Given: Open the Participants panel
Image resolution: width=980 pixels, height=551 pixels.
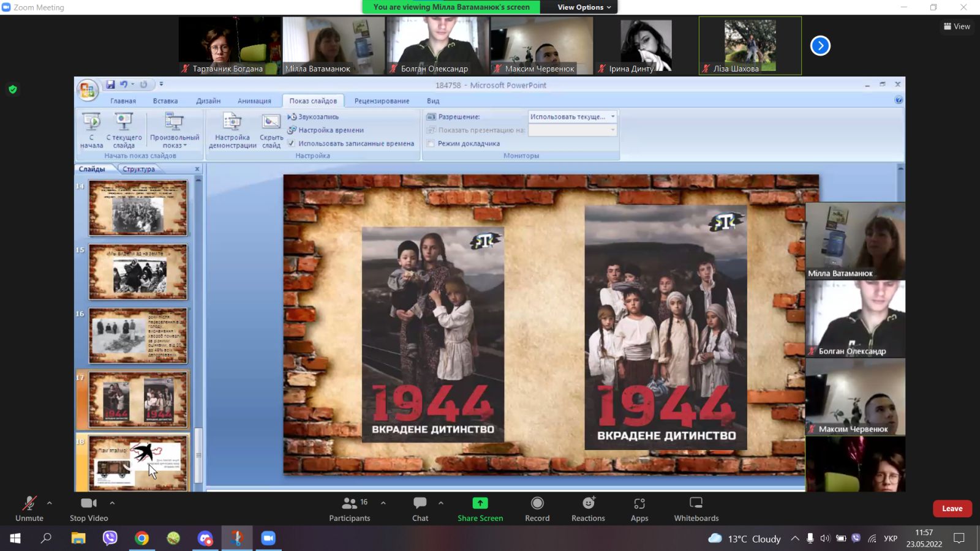Looking at the screenshot, I should tap(349, 509).
